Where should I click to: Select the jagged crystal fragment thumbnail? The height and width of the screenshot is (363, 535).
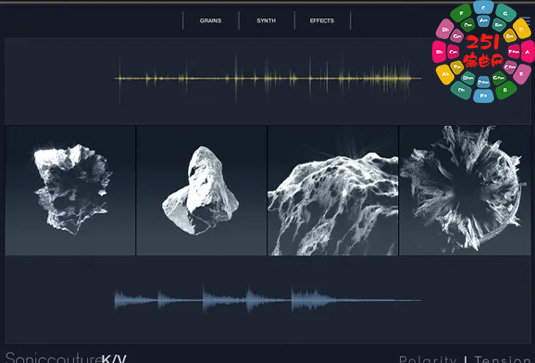click(x=70, y=190)
